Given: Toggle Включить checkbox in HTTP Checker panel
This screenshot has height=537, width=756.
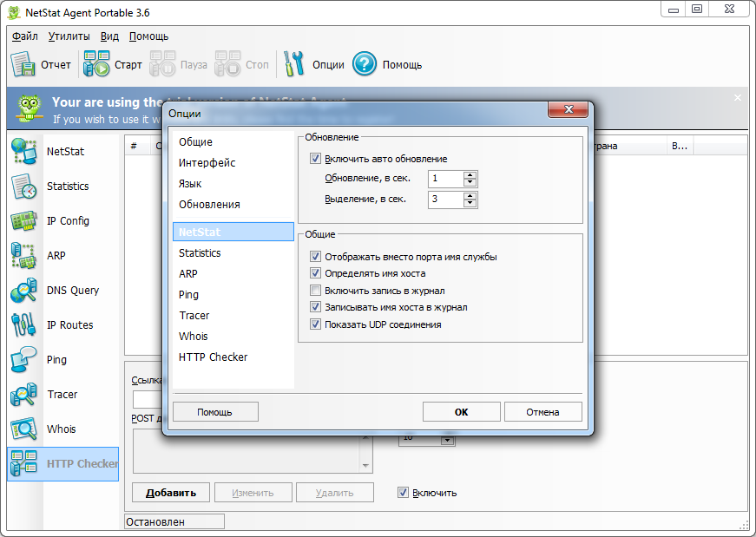Looking at the screenshot, I should point(403,492).
